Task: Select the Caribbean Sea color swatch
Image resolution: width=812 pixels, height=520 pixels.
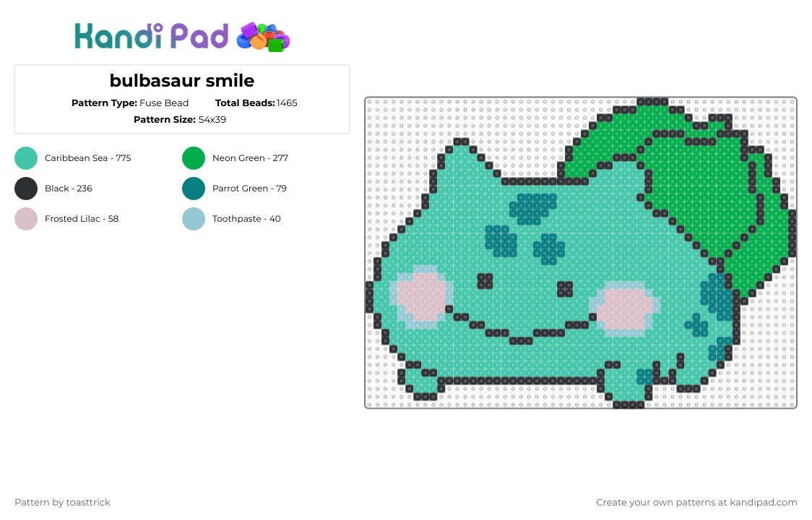Action: (x=26, y=158)
